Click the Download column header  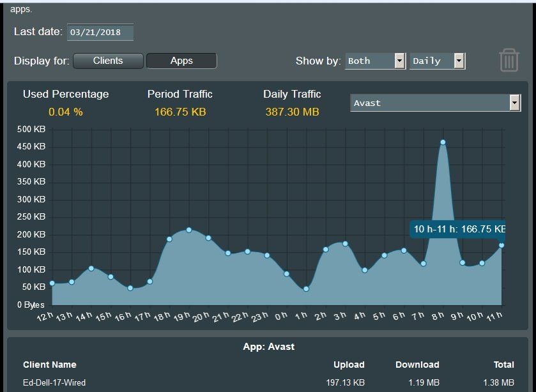(417, 365)
